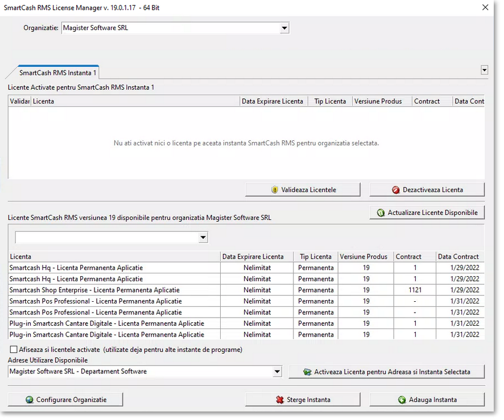Click the lower Versiune Produs header
Screen dimensions: 504x420
point(366,256)
